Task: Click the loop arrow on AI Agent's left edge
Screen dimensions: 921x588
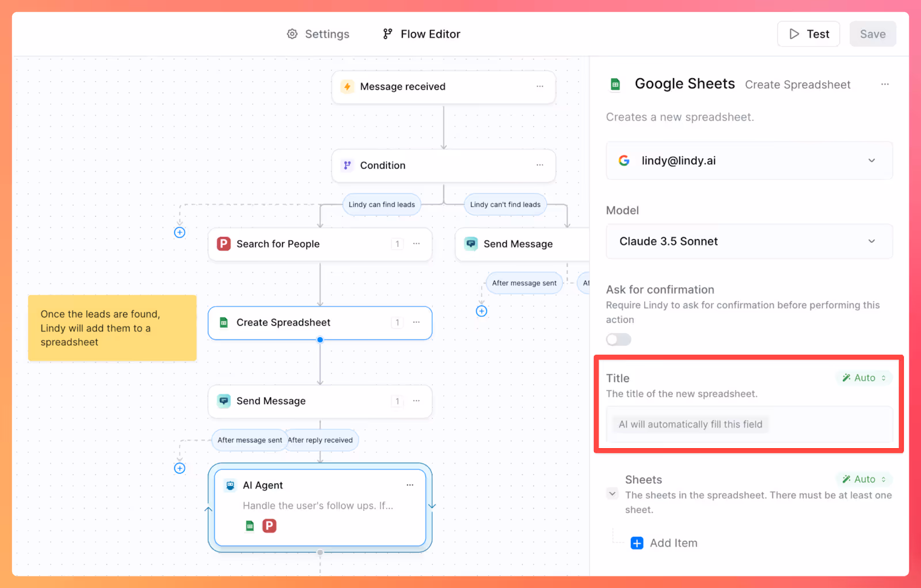Action: tap(208, 509)
